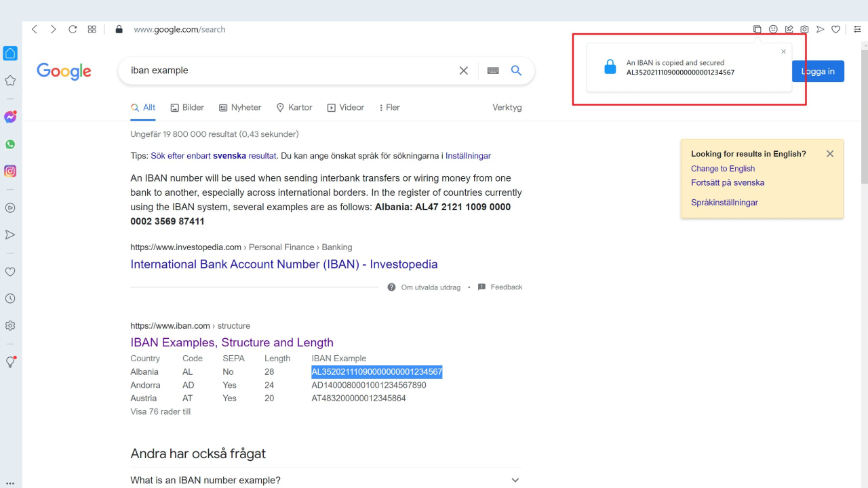This screenshot has height=488, width=868.
Task: Open the Speed Dial grid icon
Action: point(92,29)
